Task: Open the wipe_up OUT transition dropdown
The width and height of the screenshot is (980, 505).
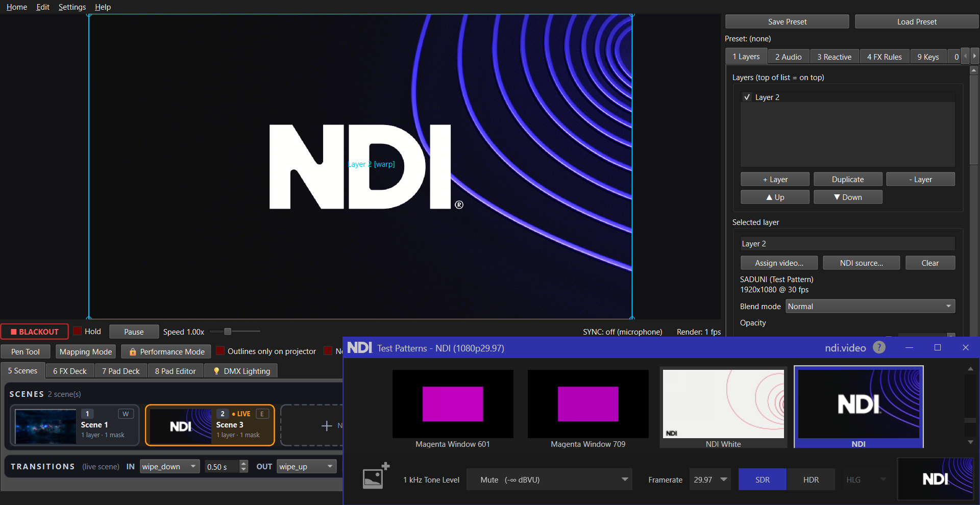Action: [306, 466]
